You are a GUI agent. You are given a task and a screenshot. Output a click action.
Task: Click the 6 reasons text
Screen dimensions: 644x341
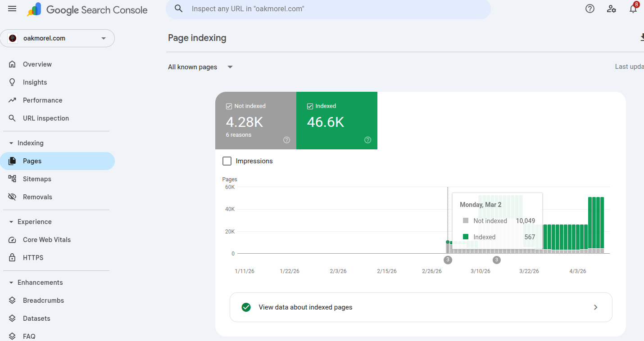tap(239, 135)
